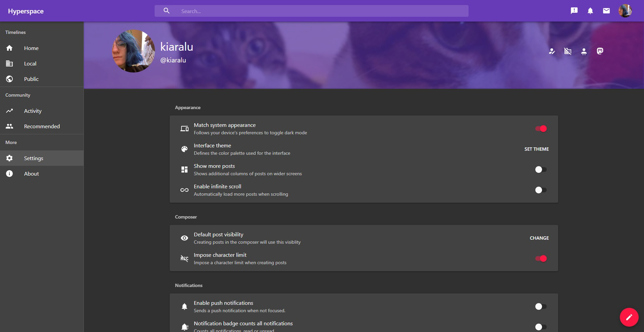
Task: Click the eye icon beside Default post visibility
Action: click(185, 238)
